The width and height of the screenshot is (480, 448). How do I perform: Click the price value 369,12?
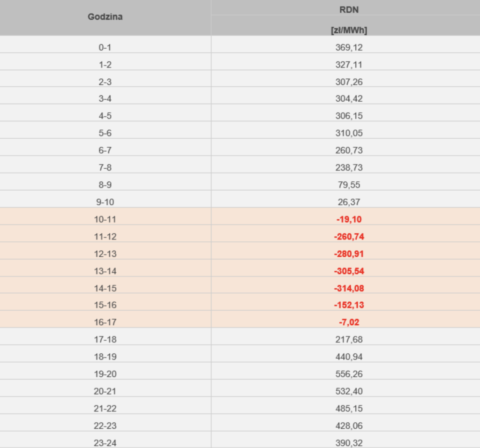[349, 47]
